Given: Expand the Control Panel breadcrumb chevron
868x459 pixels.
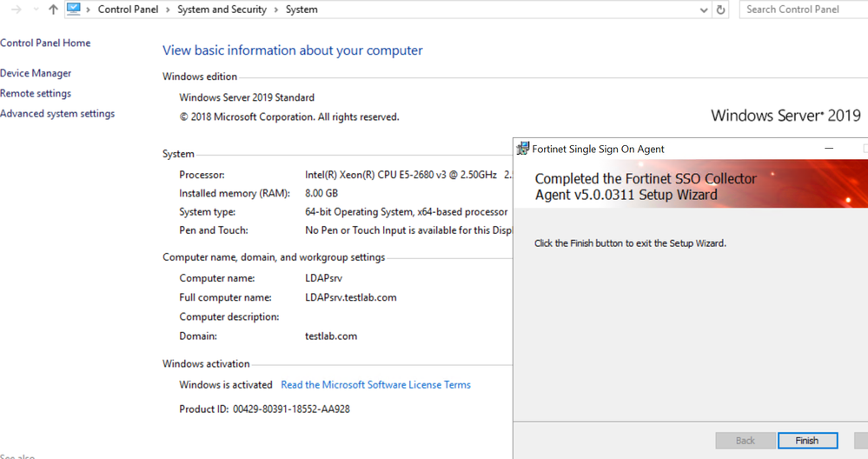Looking at the screenshot, I should tap(168, 10).
